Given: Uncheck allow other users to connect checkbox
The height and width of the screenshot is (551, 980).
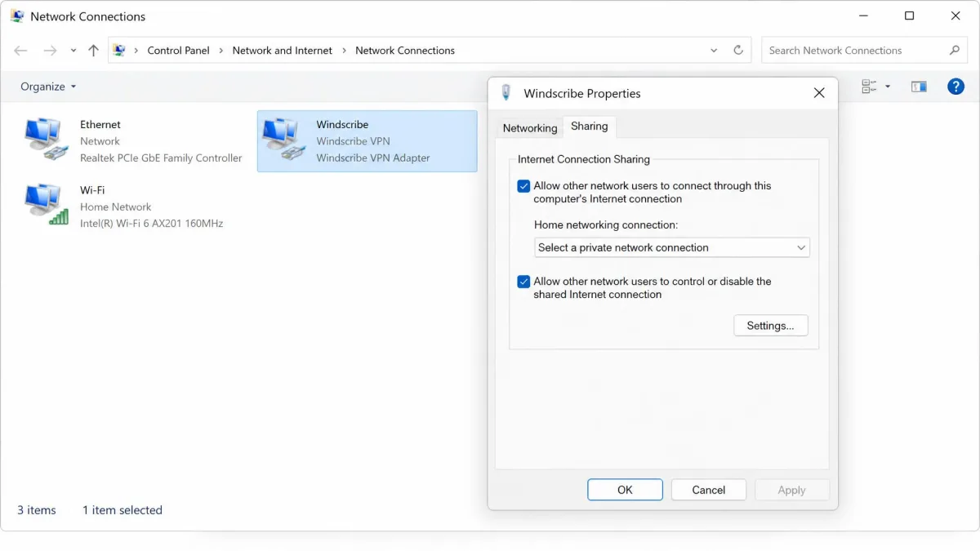Looking at the screenshot, I should (523, 186).
